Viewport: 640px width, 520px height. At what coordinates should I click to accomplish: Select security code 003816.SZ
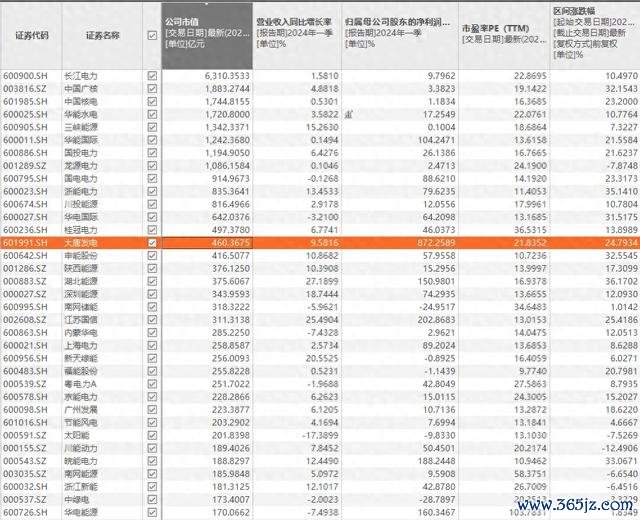[25, 89]
